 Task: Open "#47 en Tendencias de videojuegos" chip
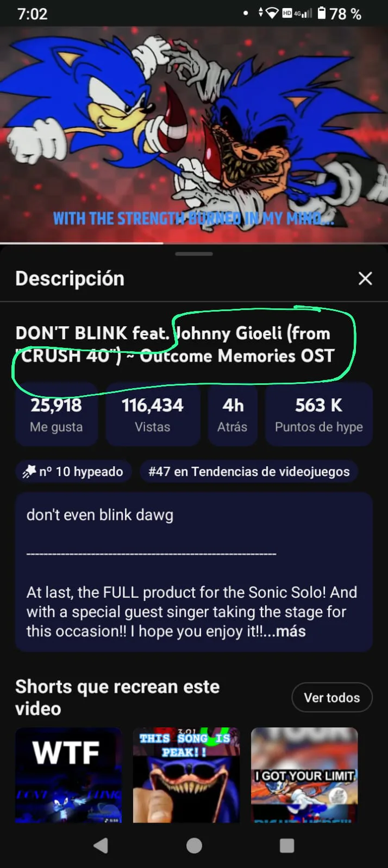[x=249, y=471]
